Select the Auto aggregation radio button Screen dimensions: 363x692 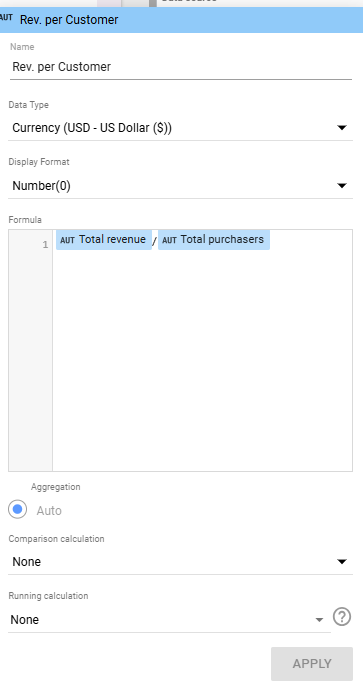coord(17,509)
